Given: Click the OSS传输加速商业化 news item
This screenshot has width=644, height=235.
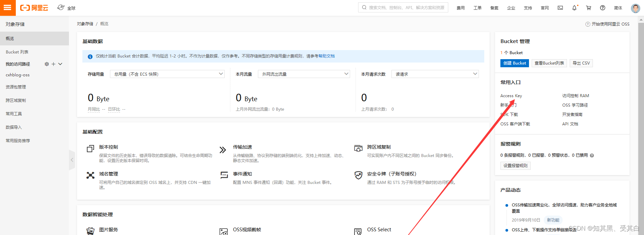Looking at the screenshot, I should (x=564, y=208).
